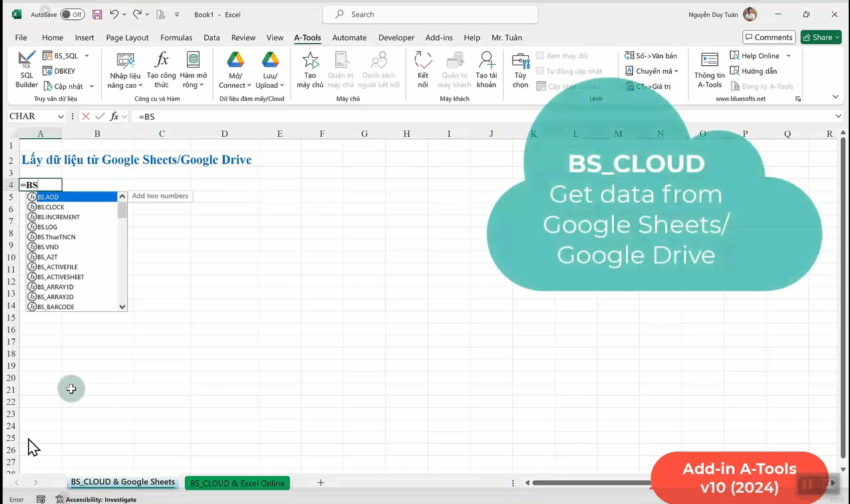Select BS.CLOCK in autocomplete list
Screen dimensions: 850x504
[x=72, y=207]
